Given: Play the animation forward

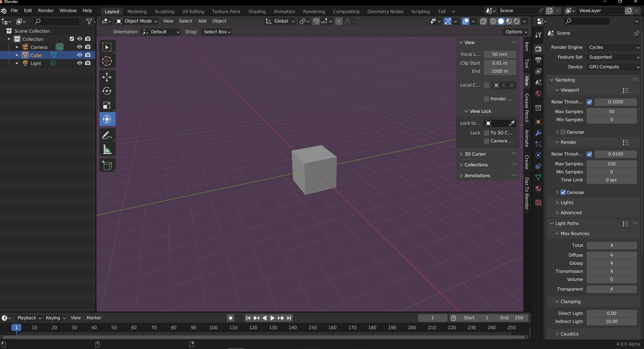Looking at the screenshot, I should tap(272, 318).
